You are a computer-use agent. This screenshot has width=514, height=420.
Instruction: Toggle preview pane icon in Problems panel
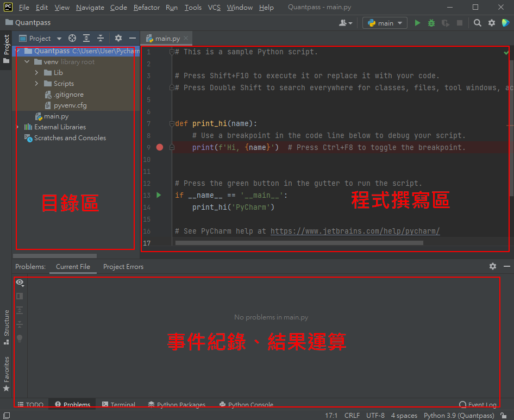tap(20, 297)
